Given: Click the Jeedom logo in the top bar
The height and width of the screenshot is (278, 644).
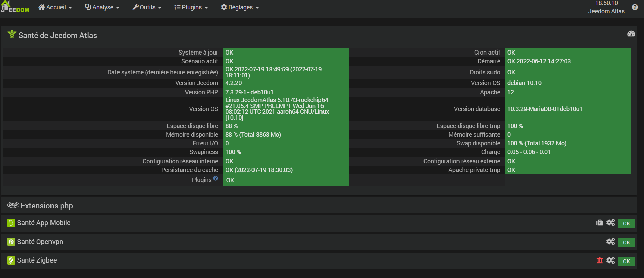Looking at the screenshot, I should [15, 7].
